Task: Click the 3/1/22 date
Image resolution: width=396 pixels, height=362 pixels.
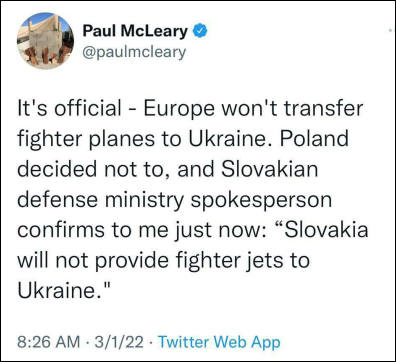Action: tap(119, 342)
